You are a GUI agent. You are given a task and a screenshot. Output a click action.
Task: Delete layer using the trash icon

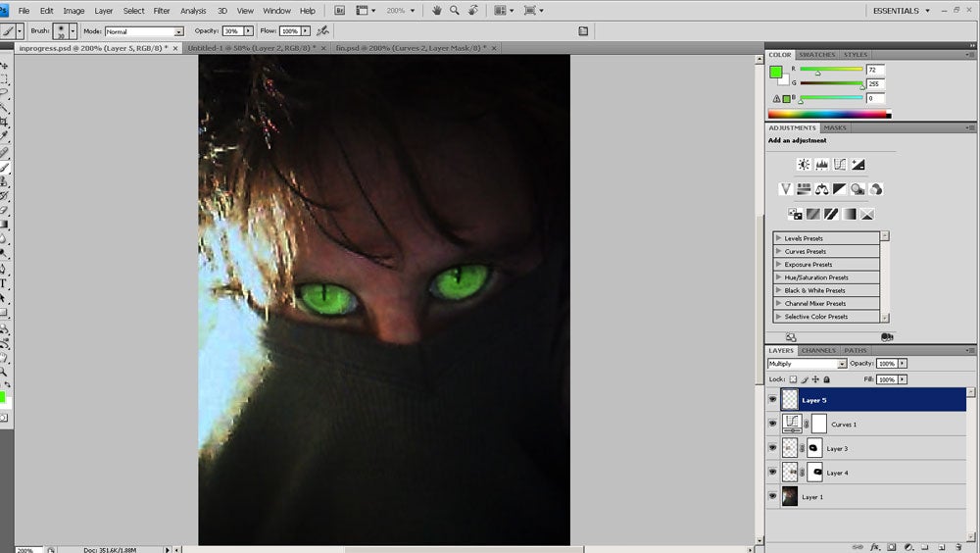click(957, 547)
